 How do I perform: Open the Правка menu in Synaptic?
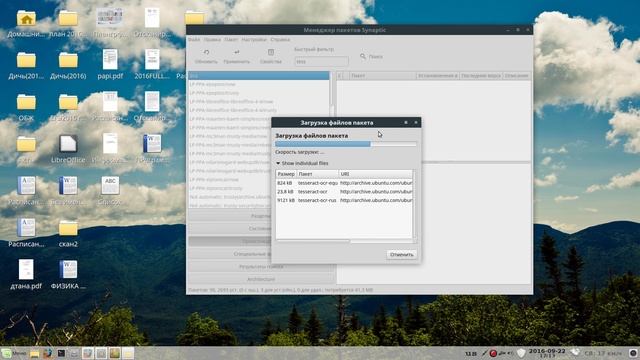point(212,40)
